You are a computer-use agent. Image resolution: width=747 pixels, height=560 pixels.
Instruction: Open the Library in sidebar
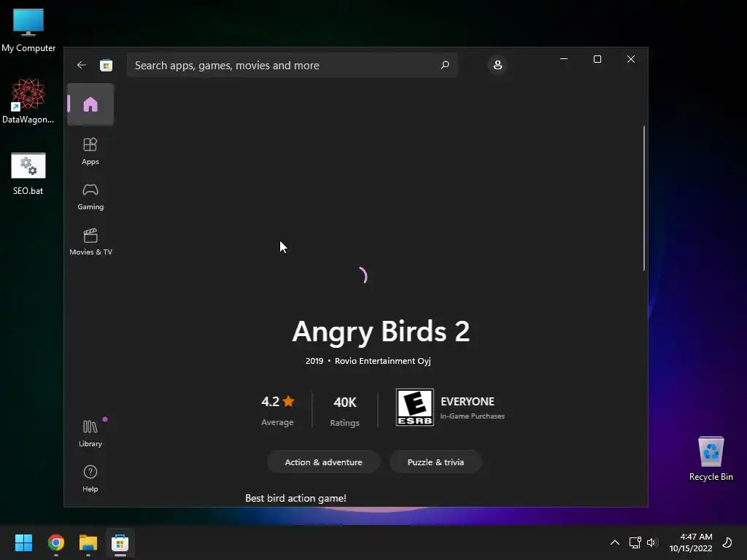click(90, 433)
